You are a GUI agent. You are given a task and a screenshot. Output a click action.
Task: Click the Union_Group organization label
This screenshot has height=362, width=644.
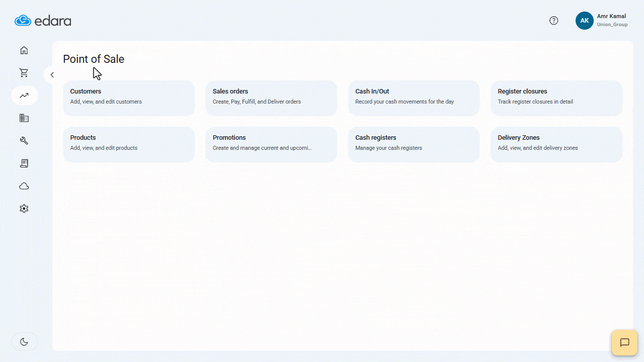(x=612, y=25)
